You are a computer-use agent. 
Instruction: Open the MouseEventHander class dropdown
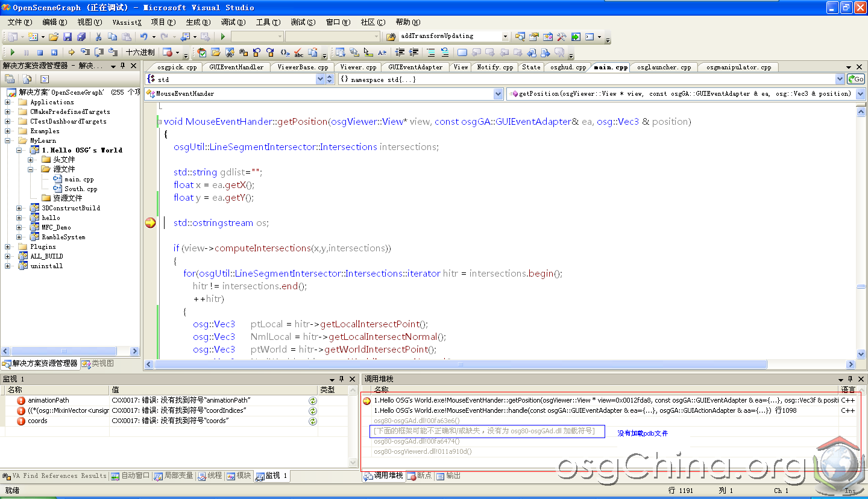click(498, 93)
